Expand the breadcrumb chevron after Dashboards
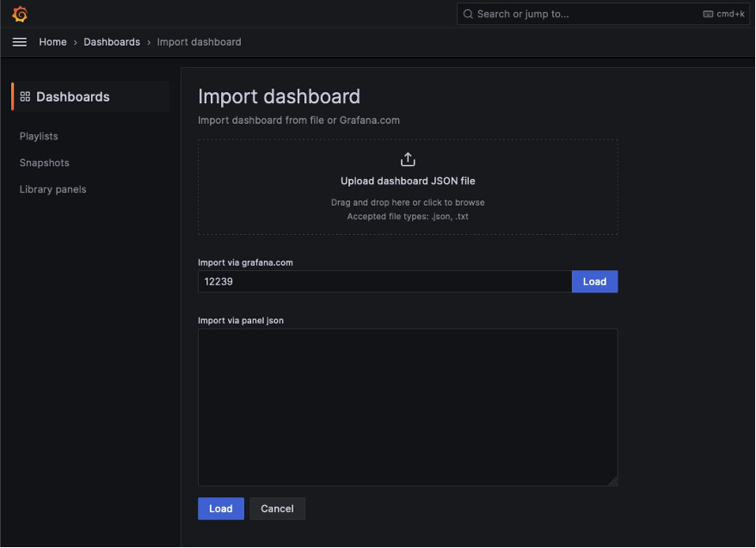Screen dimensions: 756x548 coord(151,41)
